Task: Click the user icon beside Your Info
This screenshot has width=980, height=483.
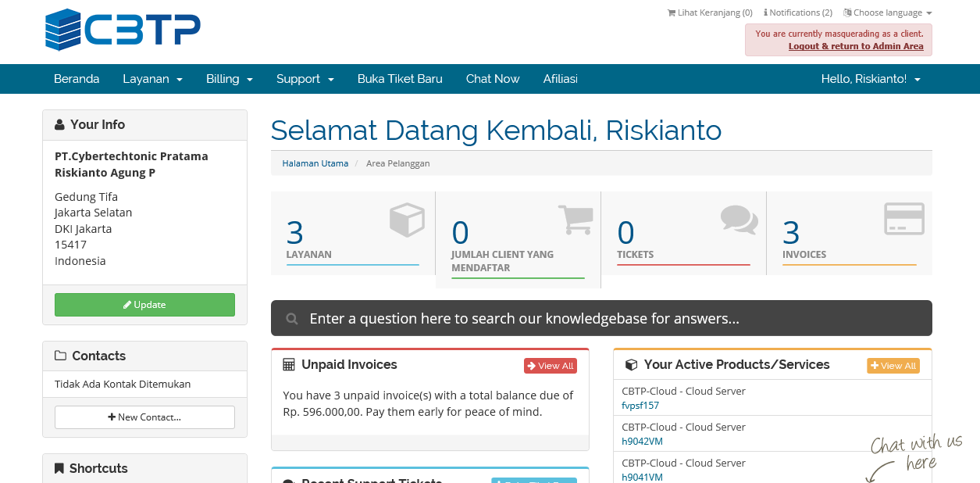Action: [59, 123]
